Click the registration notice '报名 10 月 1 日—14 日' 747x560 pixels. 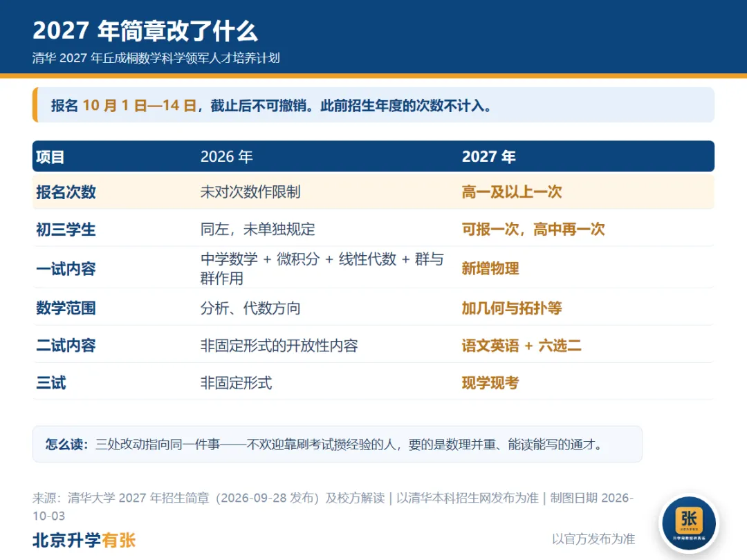point(123,105)
